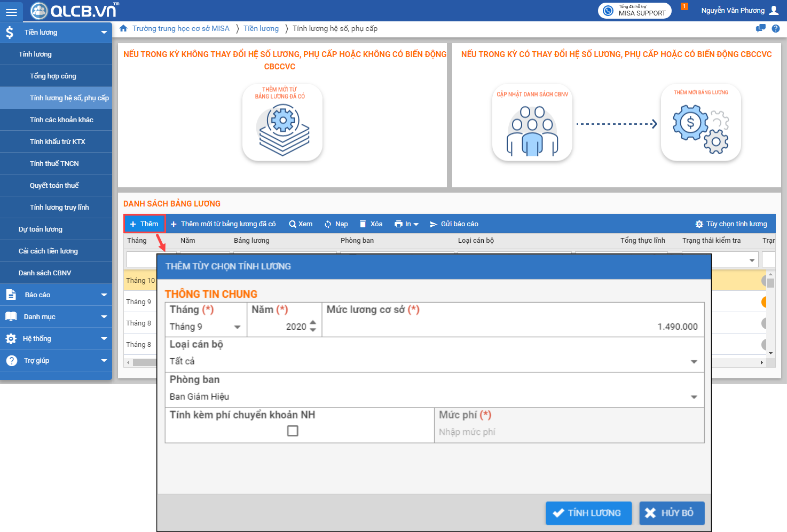Open the Tháng dropdown showing Tháng 9
787x532 pixels.
(237, 327)
